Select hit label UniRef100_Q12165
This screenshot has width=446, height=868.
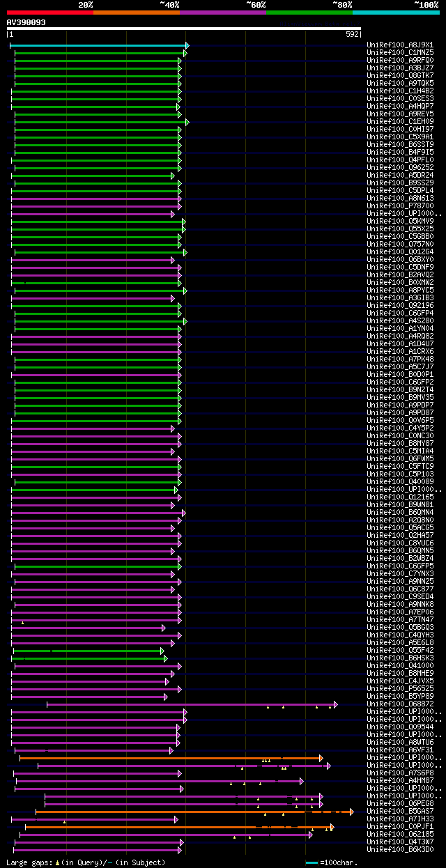click(400, 497)
